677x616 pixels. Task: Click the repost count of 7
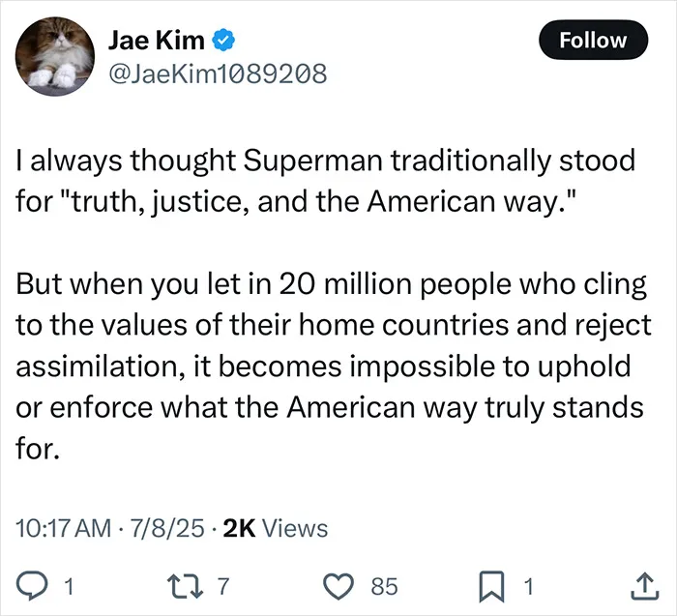222,587
